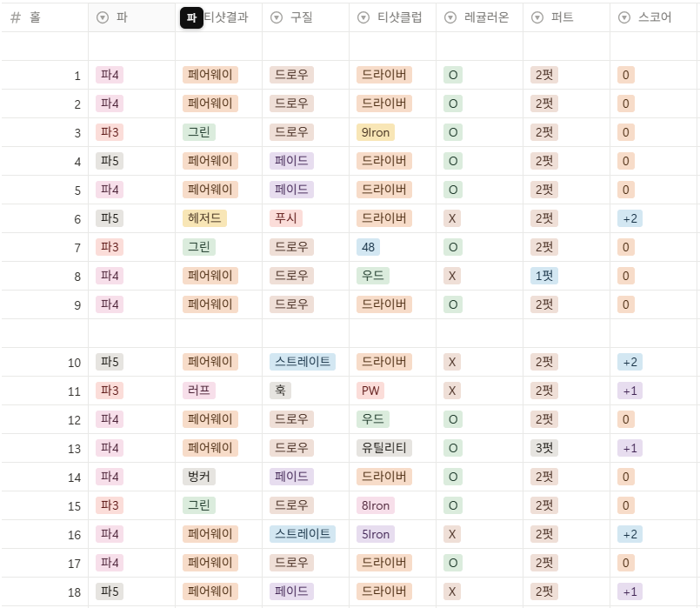Click the 유틸리티 club tag in hole 13

pyautogui.click(x=384, y=448)
